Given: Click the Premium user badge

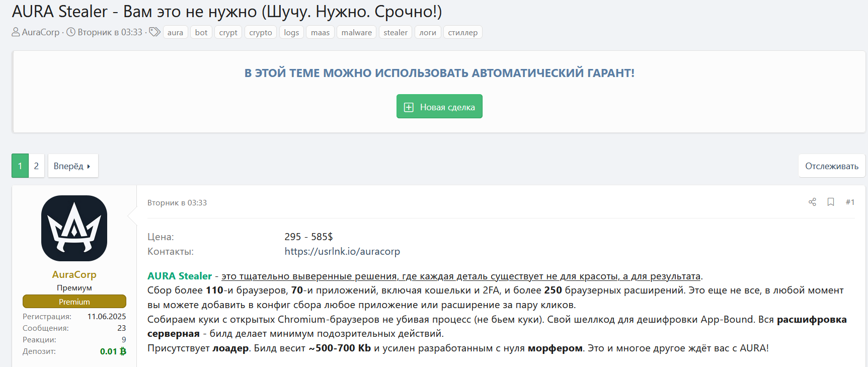Looking at the screenshot, I should [74, 302].
